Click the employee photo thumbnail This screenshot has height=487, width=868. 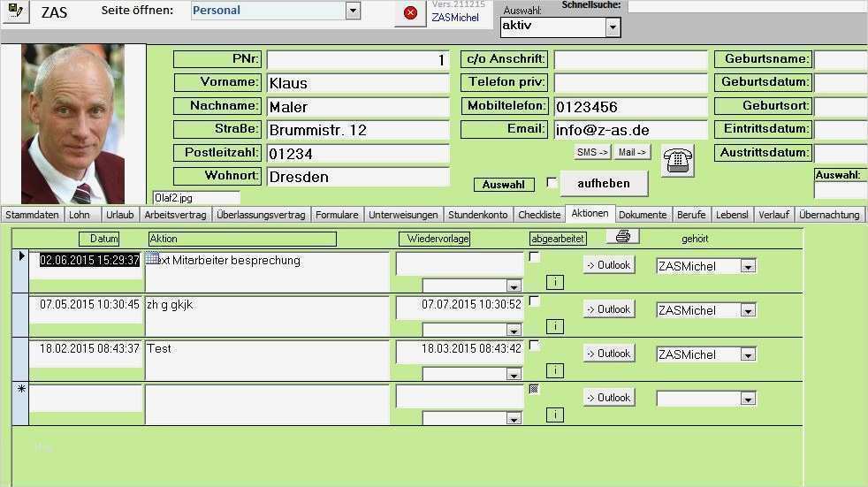click(73, 125)
